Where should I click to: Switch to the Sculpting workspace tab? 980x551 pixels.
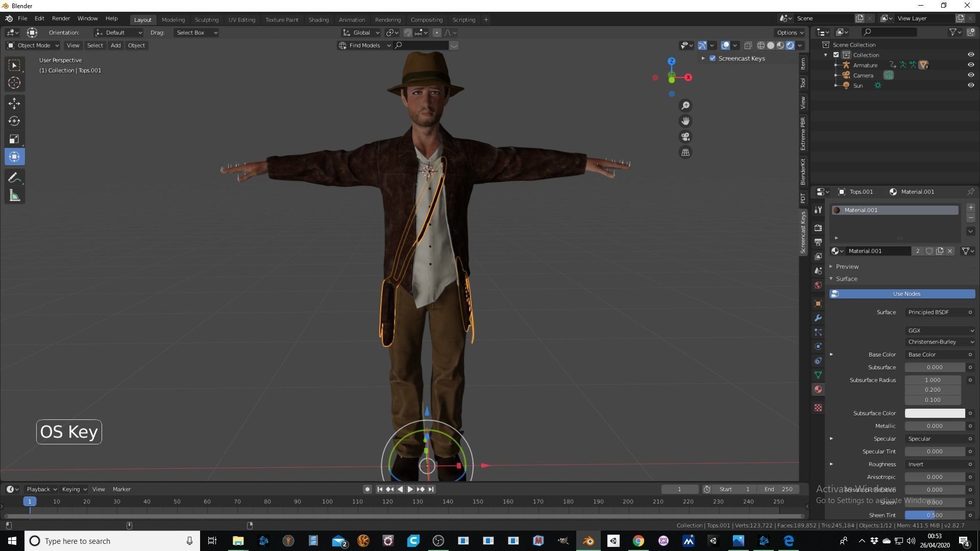[206, 19]
